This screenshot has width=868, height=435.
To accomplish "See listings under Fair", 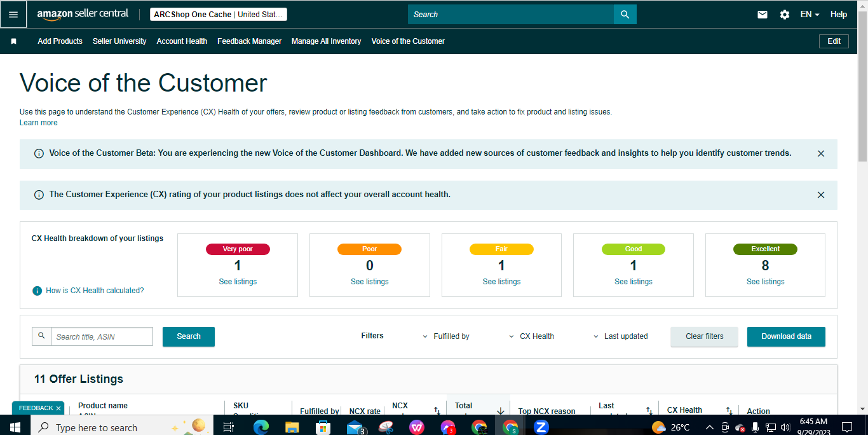I will pos(501,282).
